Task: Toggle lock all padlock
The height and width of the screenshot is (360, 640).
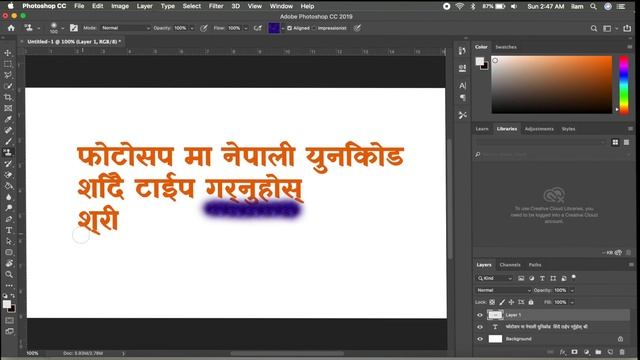Action: pyautogui.click(x=531, y=302)
